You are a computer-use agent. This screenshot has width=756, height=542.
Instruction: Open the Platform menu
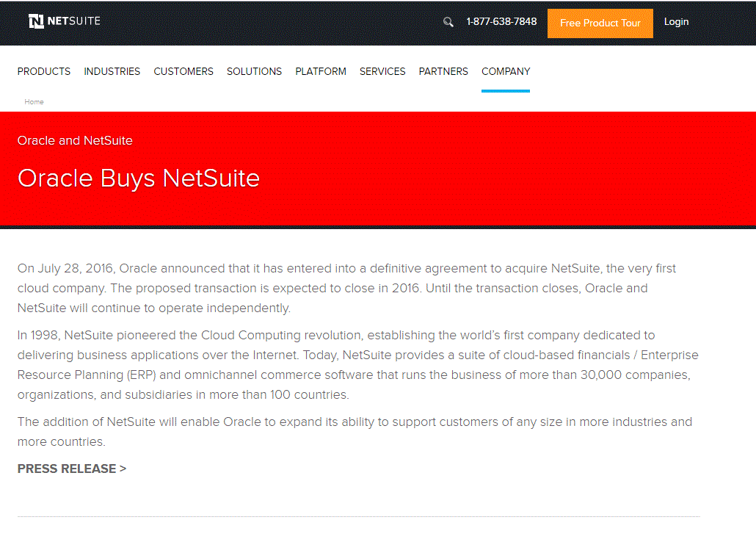[321, 71]
